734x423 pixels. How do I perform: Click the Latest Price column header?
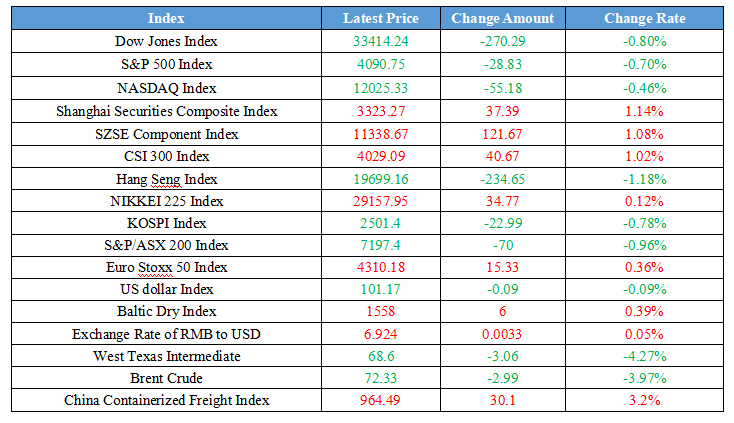(x=380, y=18)
